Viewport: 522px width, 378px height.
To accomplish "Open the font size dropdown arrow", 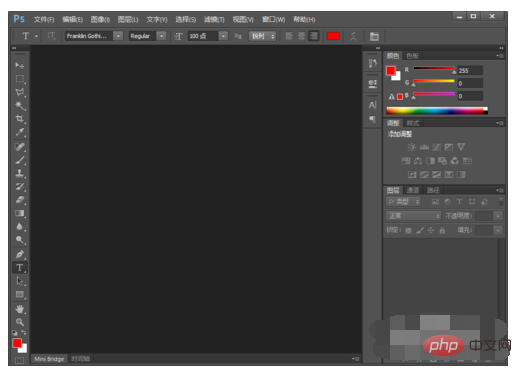I will pyautogui.click(x=223, y=36).
